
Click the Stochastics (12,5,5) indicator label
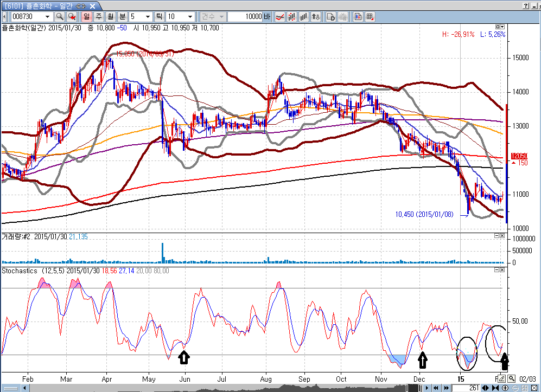coord(33,271)
